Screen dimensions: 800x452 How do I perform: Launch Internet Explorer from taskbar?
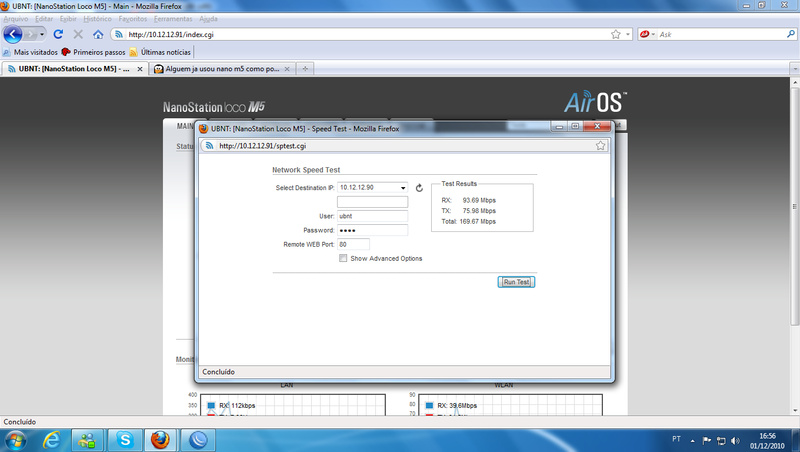click(x=52, y=440)
